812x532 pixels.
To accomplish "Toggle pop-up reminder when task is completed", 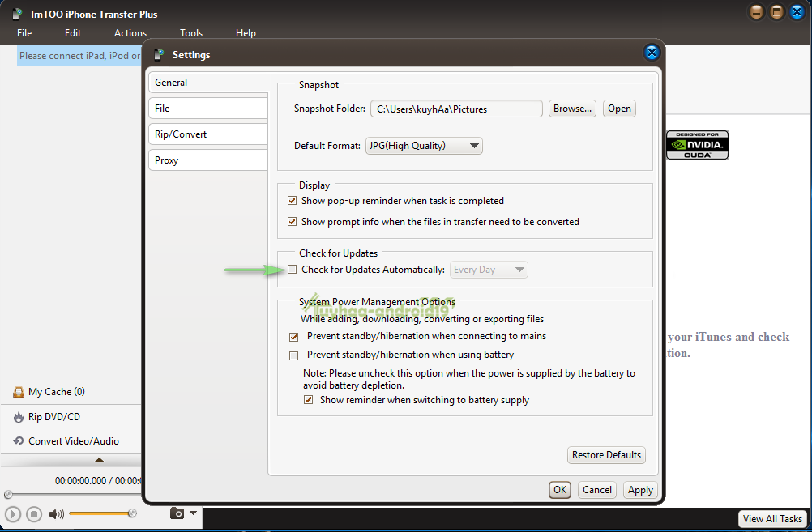I will 292,200.
